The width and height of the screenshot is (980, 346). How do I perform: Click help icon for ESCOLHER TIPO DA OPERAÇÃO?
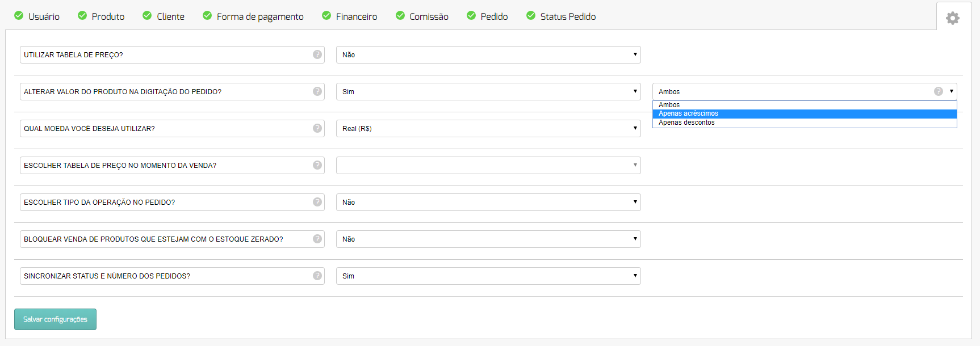(317, 202)
